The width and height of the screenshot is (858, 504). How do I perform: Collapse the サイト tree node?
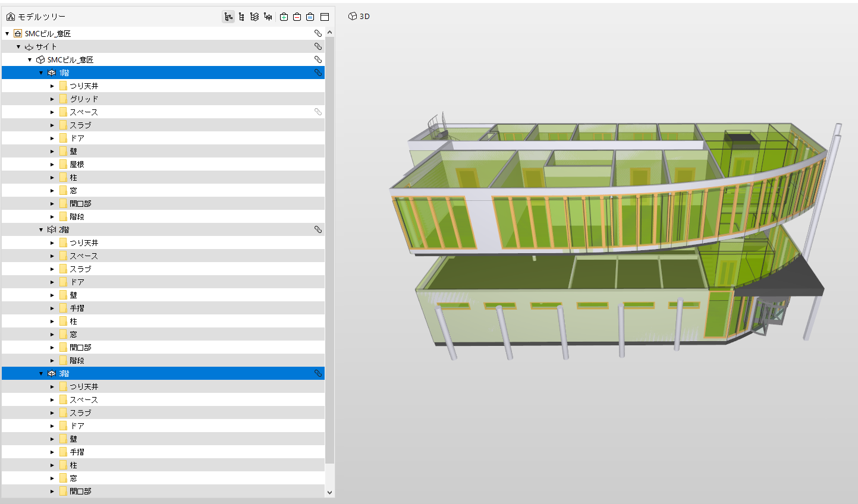18,46
